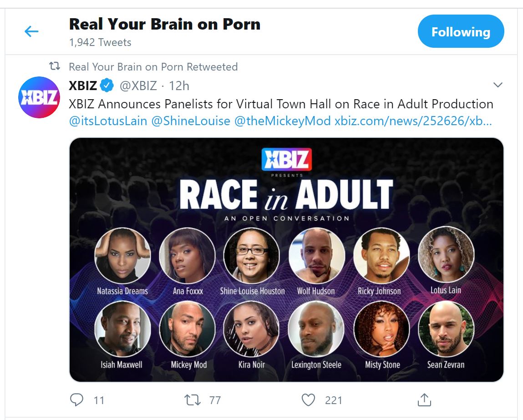Open the XBIZ profile avatar

point(39,97)
